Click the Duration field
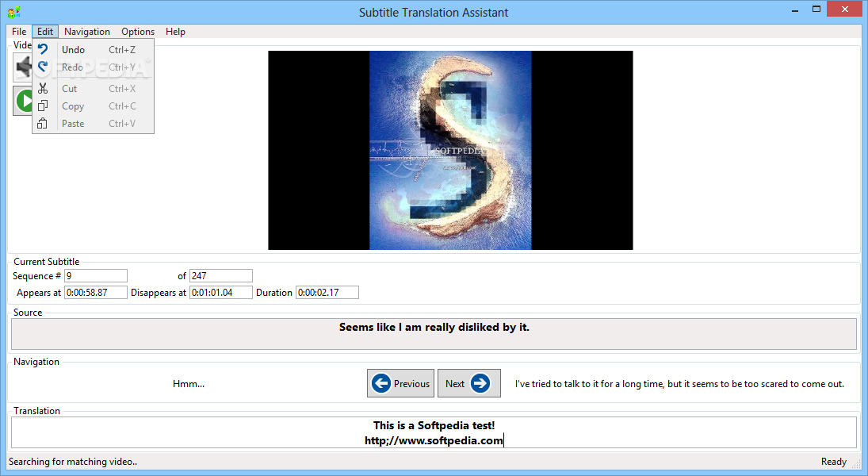This screenshot has width=868, height=476. point(327,293)
